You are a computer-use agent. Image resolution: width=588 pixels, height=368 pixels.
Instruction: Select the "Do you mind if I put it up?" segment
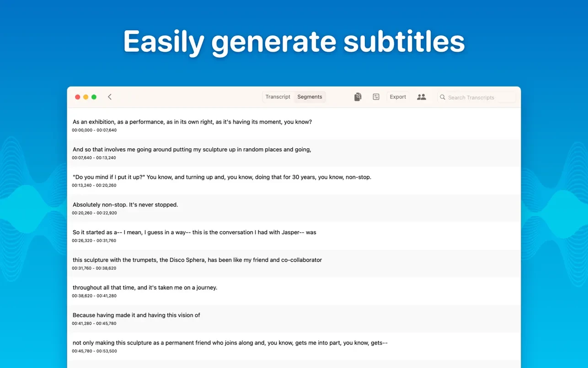click(222, 177)
